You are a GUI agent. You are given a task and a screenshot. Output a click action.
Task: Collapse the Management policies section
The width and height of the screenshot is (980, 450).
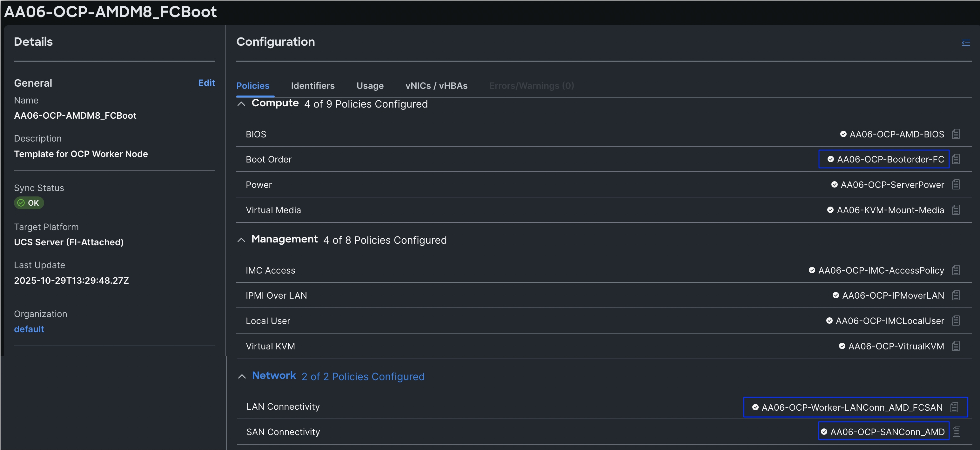click(x=241, y=240)
